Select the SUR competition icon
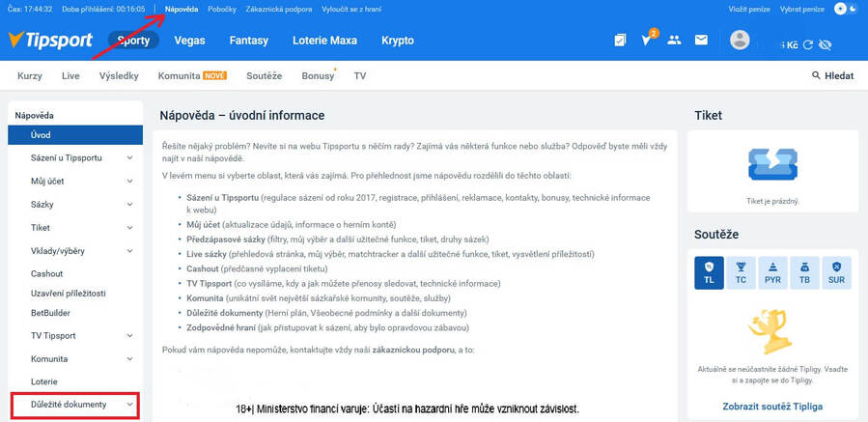868x422 pixels. 837,273
